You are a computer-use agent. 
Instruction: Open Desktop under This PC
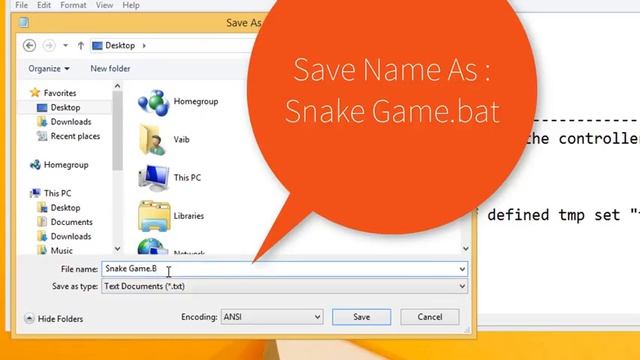(x=65, y=208)
